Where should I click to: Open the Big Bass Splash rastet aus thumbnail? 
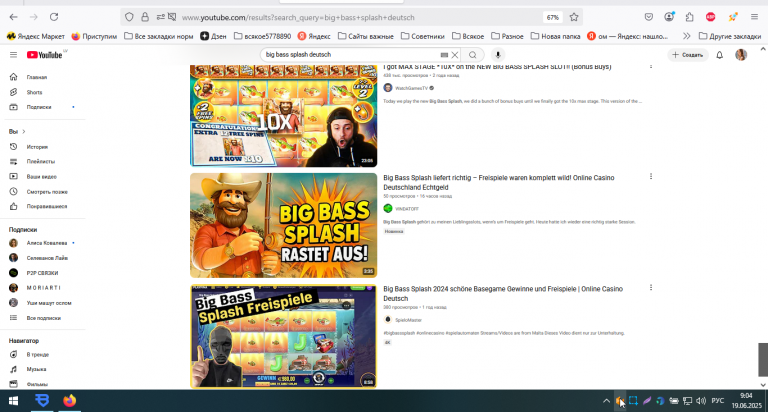[284, 225]
